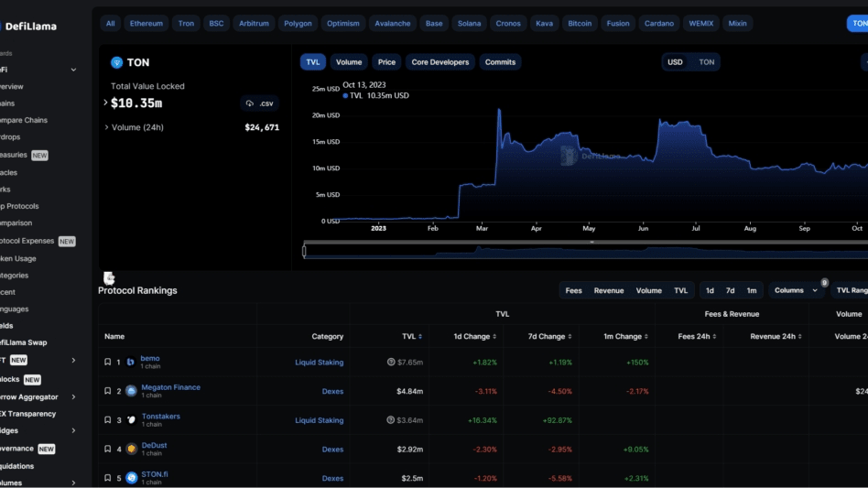
Task: Show the 7d change columns
Action: pos(730,290)
